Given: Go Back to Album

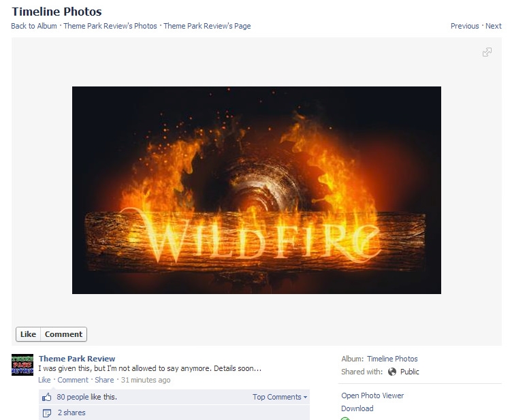Looking at the screenshot, I should pos(34,26).
